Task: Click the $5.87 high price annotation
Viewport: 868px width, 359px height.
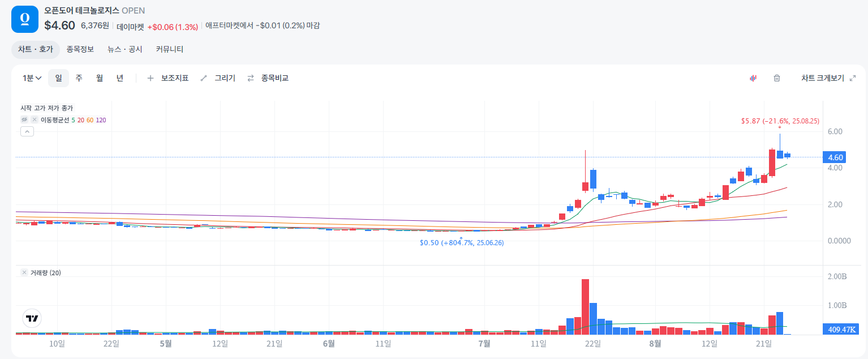Action: 780,121
